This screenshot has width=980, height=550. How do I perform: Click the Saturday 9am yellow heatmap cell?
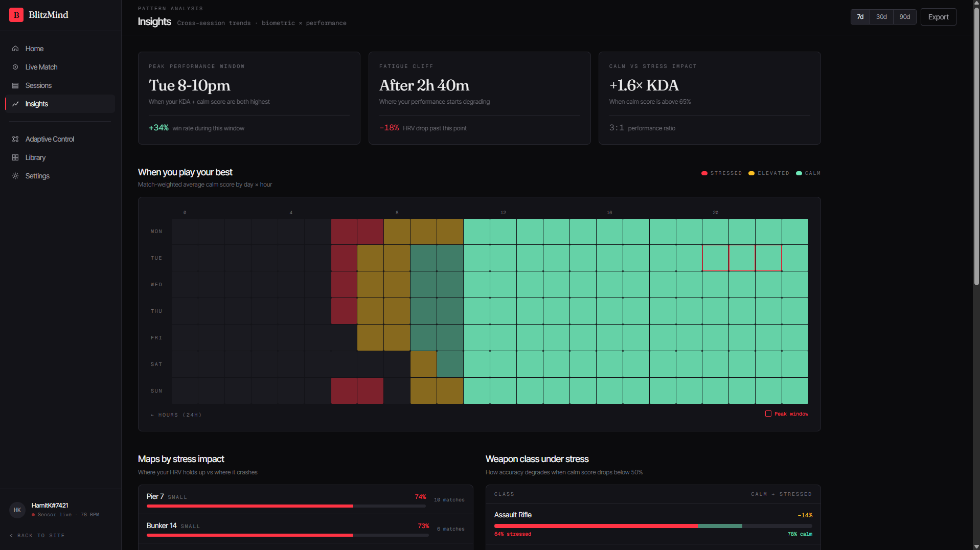pyautogui.click(x=423, y=364)
